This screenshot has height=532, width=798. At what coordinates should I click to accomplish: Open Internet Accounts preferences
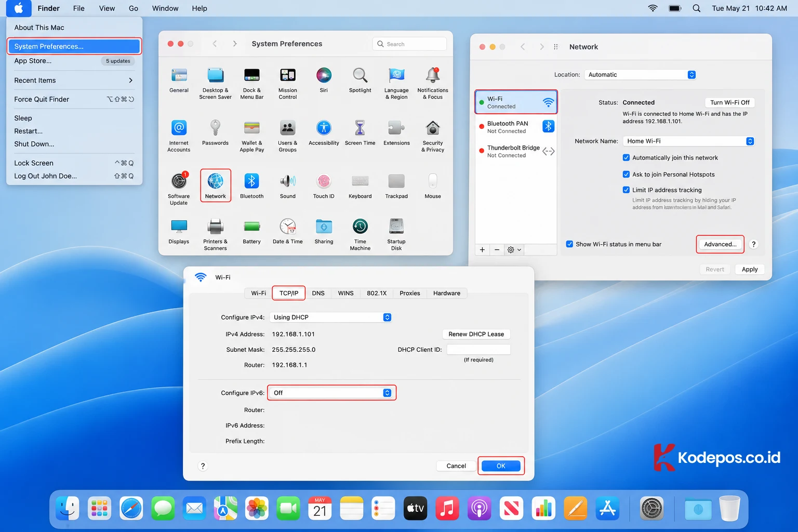click(179, 136)
